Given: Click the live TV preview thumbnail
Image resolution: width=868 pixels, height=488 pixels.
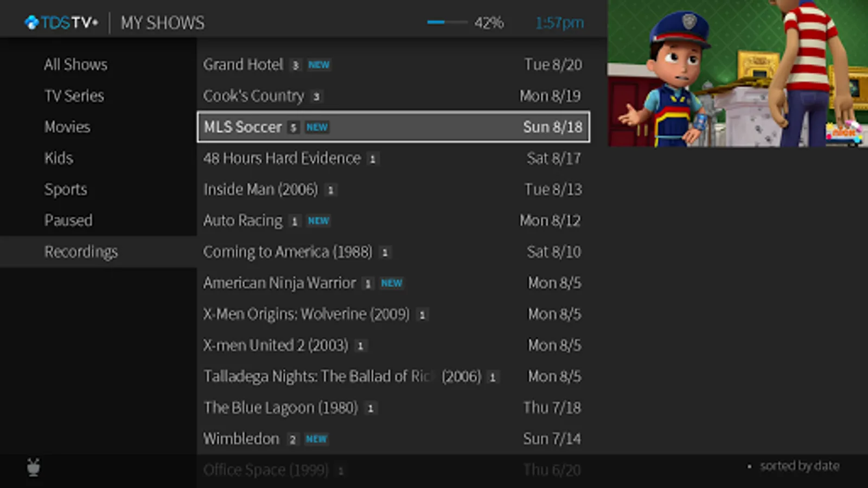Looking at the screenshot, I should click(737, 73).
